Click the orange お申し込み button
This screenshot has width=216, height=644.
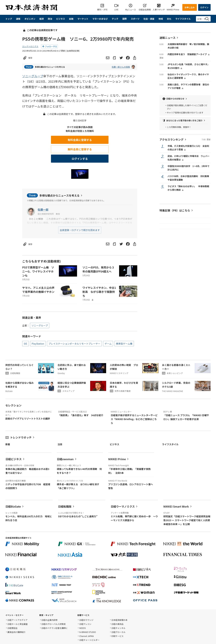point(189,8)
